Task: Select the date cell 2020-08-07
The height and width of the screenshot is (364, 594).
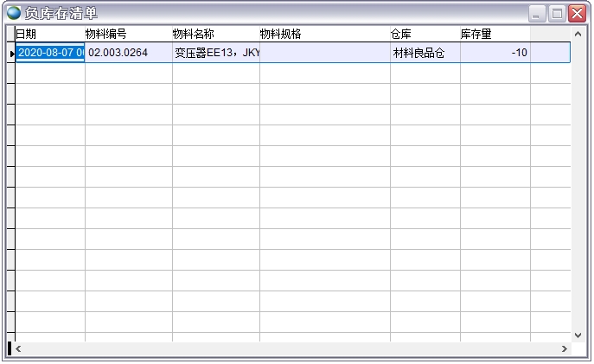Action: point(50,53)
